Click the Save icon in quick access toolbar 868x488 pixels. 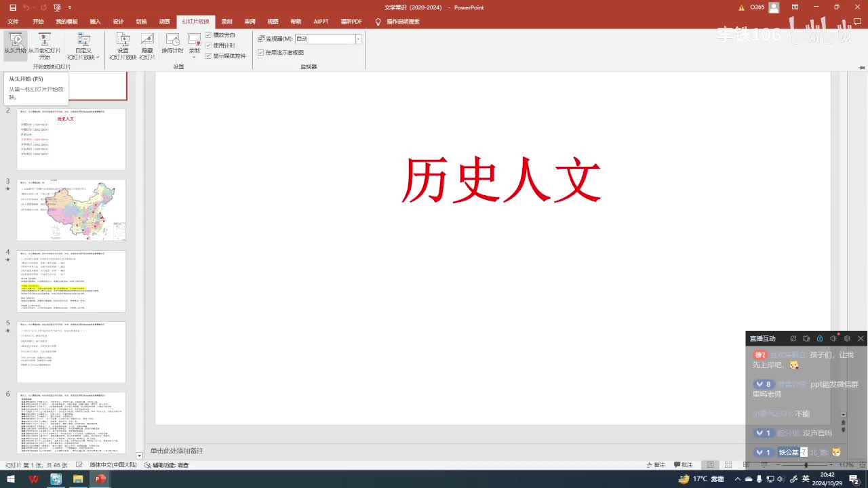pos(13,7)
